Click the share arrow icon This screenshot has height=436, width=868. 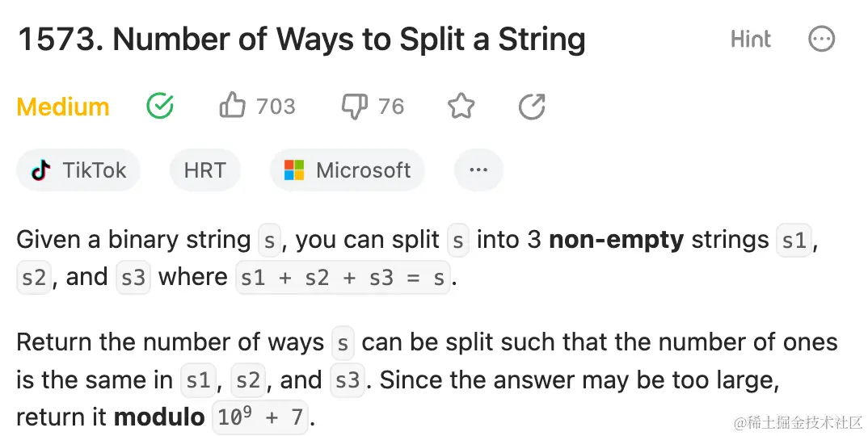532,106
